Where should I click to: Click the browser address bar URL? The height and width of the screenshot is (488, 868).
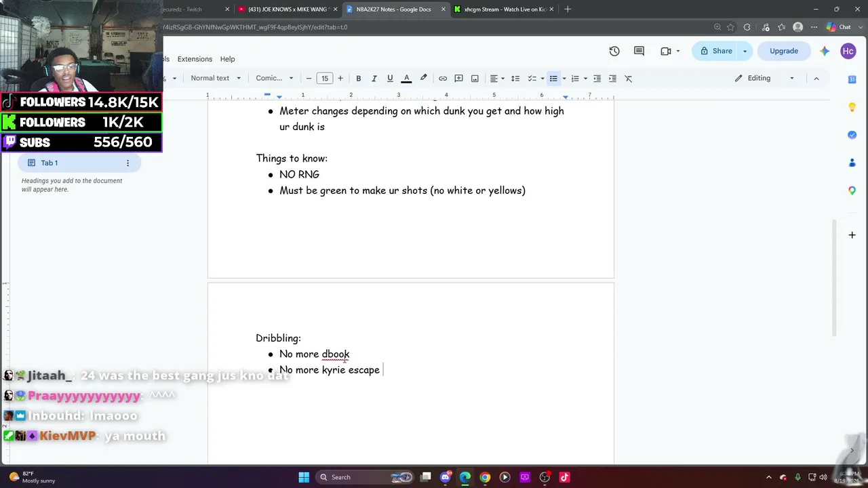255,27
